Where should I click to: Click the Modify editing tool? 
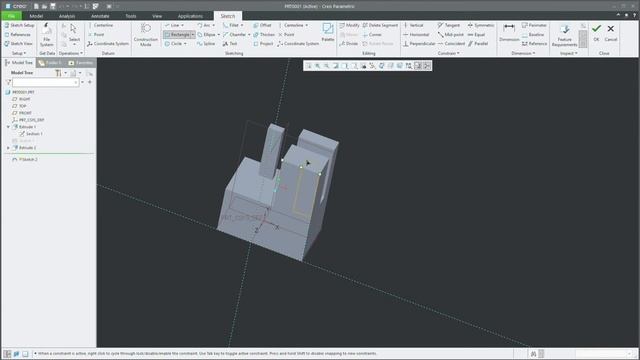(349, 25)
